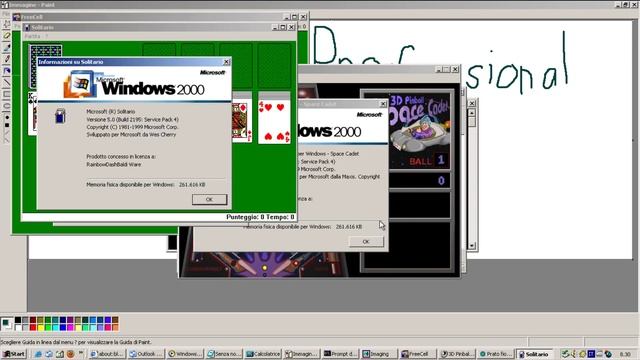Switch to 3D Pinball taskbar button
This screenshot has width=640, height=360.
(x=457, y=354)
